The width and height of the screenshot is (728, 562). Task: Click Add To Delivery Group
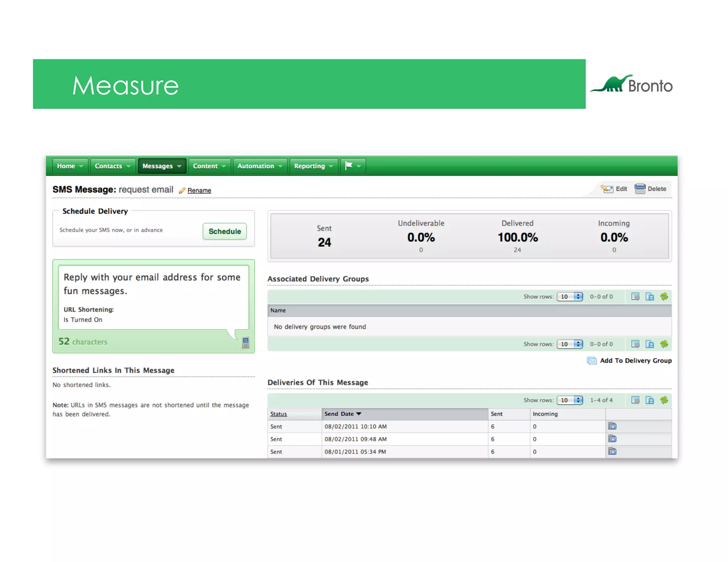point(635,361)
